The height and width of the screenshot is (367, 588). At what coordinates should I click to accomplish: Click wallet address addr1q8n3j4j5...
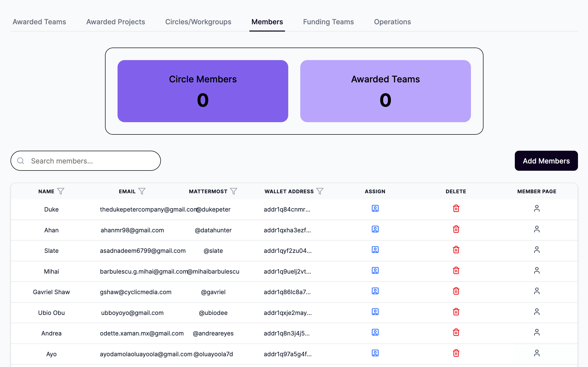click(287, 333)
